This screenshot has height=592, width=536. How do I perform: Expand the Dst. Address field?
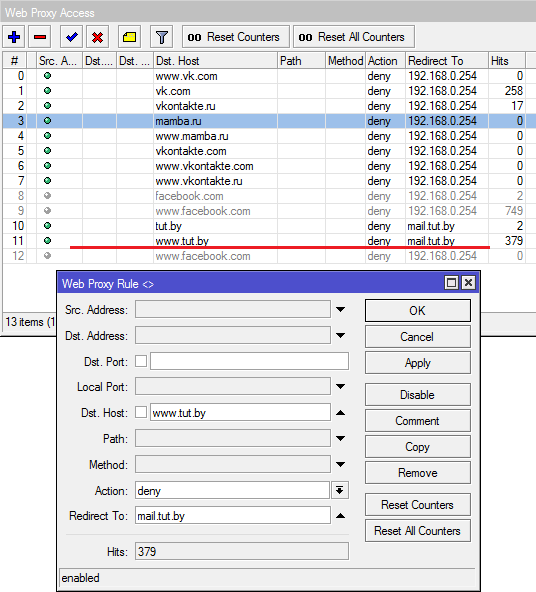coord(340,336)
